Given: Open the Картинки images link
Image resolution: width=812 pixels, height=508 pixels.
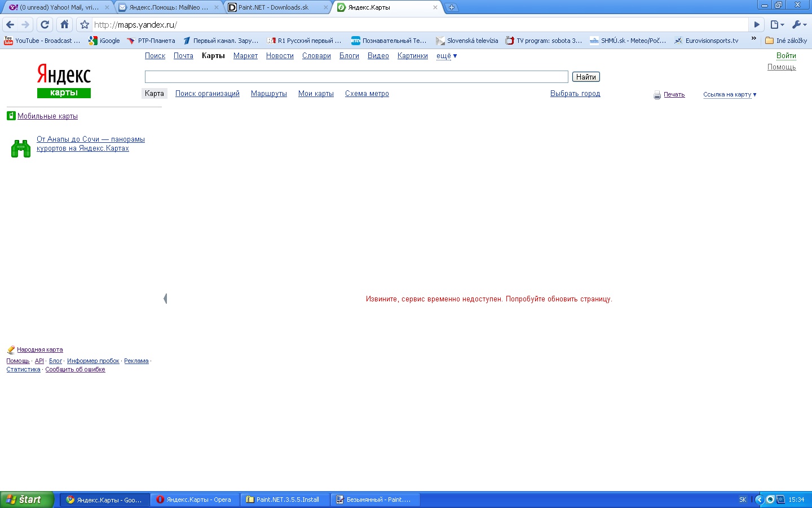Looking at the screenshot, I should pos(413,56).
